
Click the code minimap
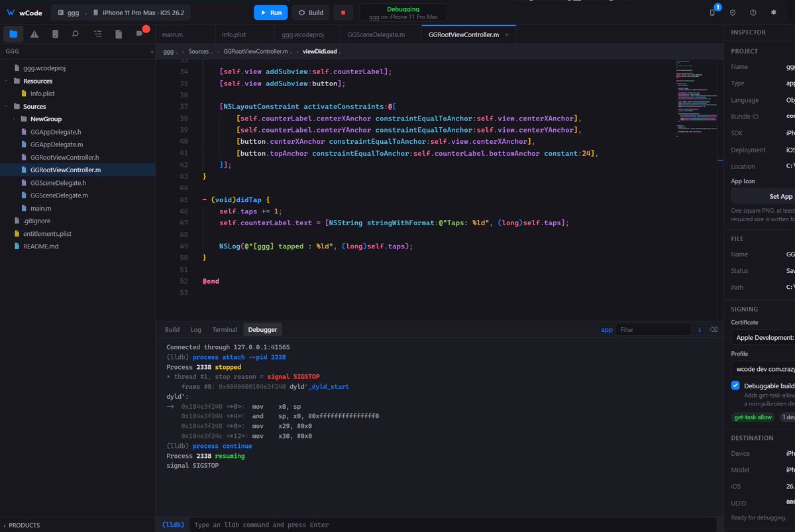coord(696,99)
